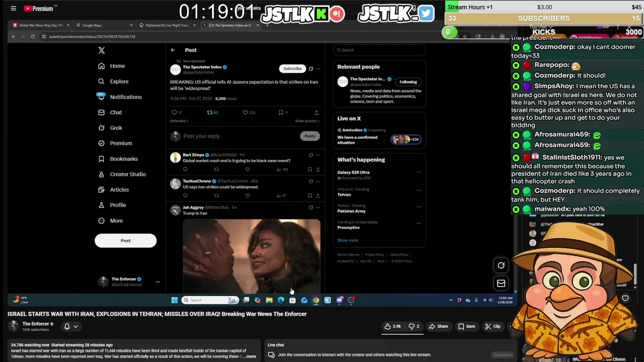Toggle repost on Bart Simps reply
Viewport: 644px width, 362px height.
point(216,169)
